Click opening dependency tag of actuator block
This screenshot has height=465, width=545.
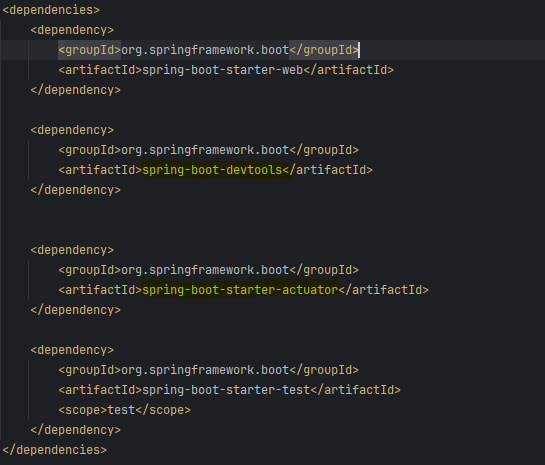coord(72,250)
